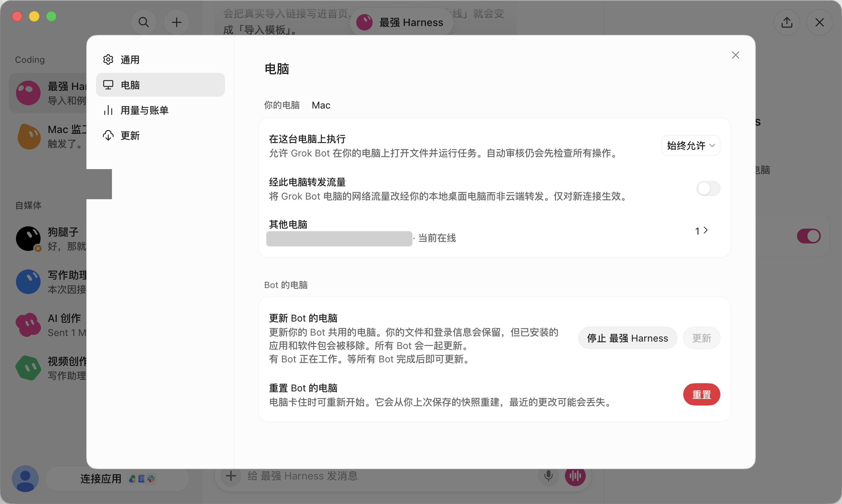The height and width of the screenshot is (504, 842).
Task: Click the red 重置 button
Action: [x=701, y=394]
